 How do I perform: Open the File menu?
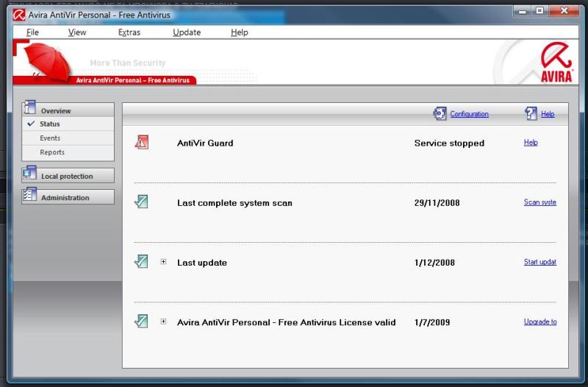[x=32, y=32]
